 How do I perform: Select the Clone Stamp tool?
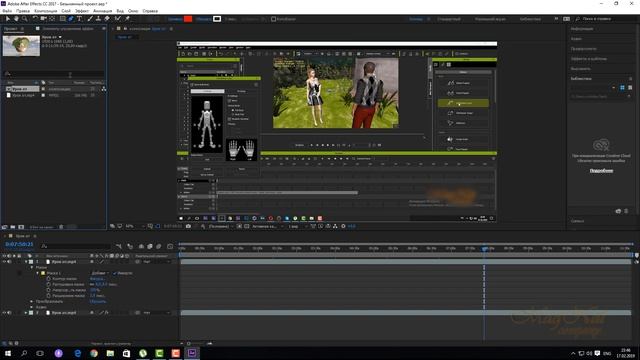[x=98, y=19]
